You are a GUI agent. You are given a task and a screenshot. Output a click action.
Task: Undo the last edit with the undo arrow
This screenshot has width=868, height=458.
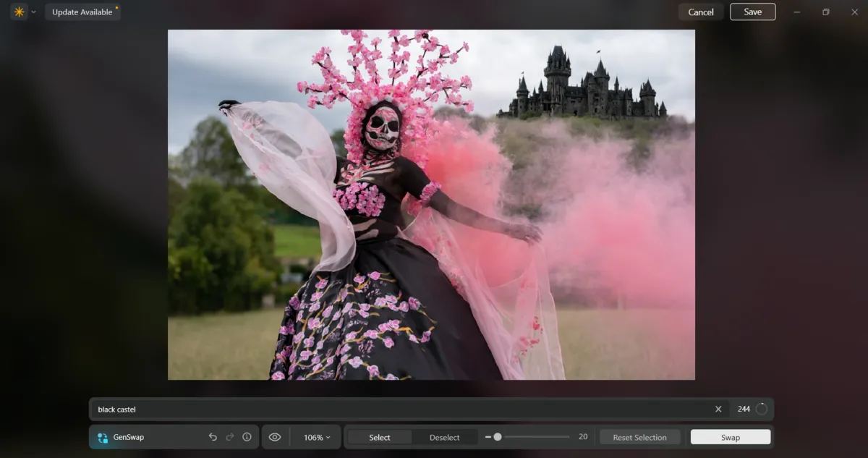[212, 437]
